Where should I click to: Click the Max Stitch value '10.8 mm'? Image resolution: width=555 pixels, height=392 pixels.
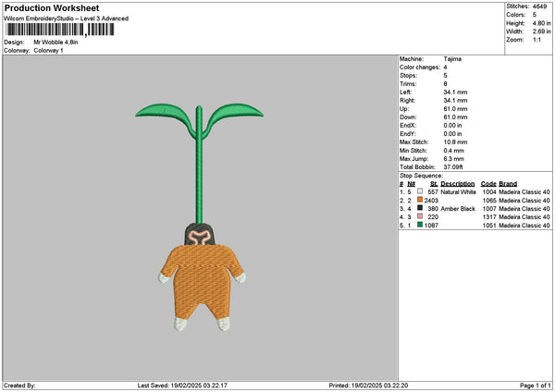click(455, 142)
